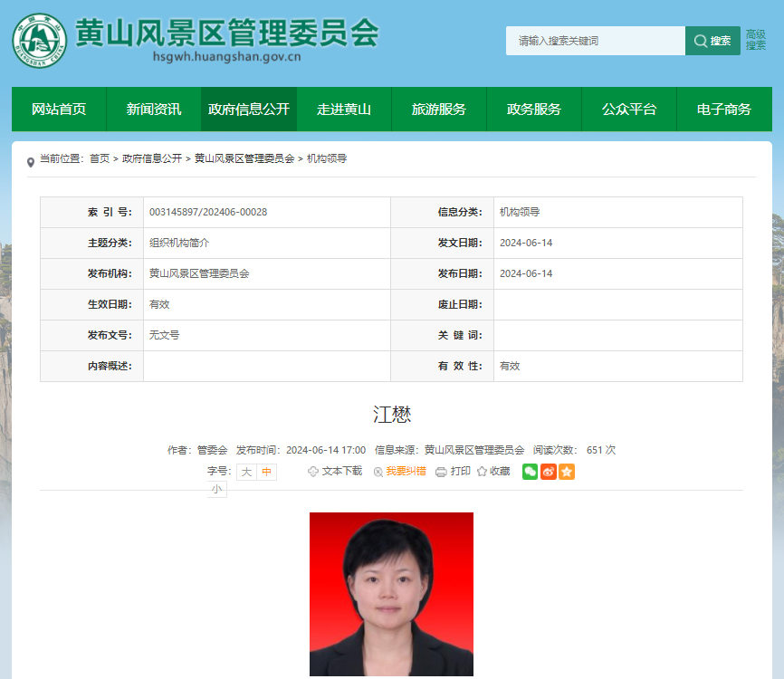Select font size 小
784x679 pixels.
[x=217, y=489]
